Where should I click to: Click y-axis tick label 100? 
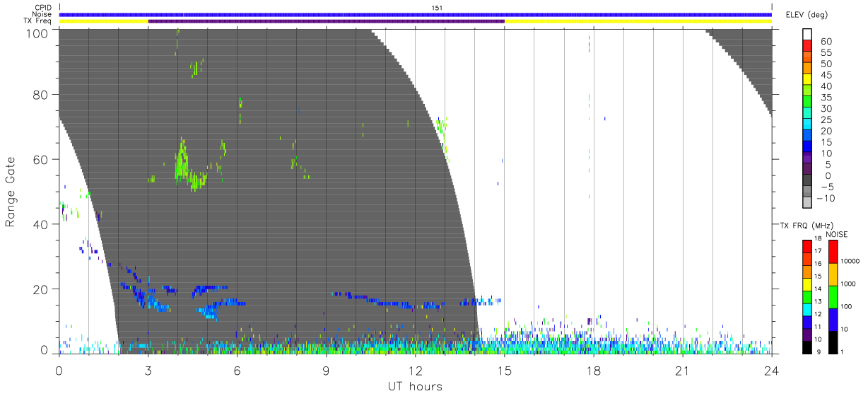coord(38,33)
